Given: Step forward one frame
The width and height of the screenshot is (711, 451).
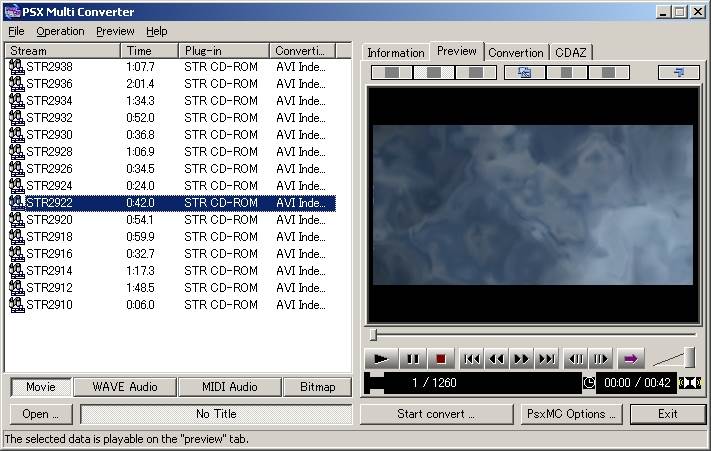Looking at the screenshot, I should [x=601, y=359].
